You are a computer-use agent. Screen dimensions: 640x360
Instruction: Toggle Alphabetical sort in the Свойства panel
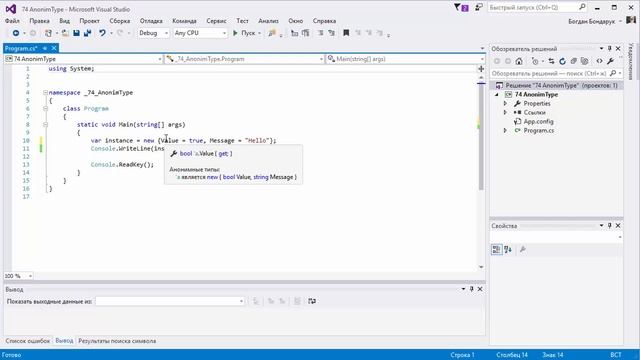click(508, 249)
